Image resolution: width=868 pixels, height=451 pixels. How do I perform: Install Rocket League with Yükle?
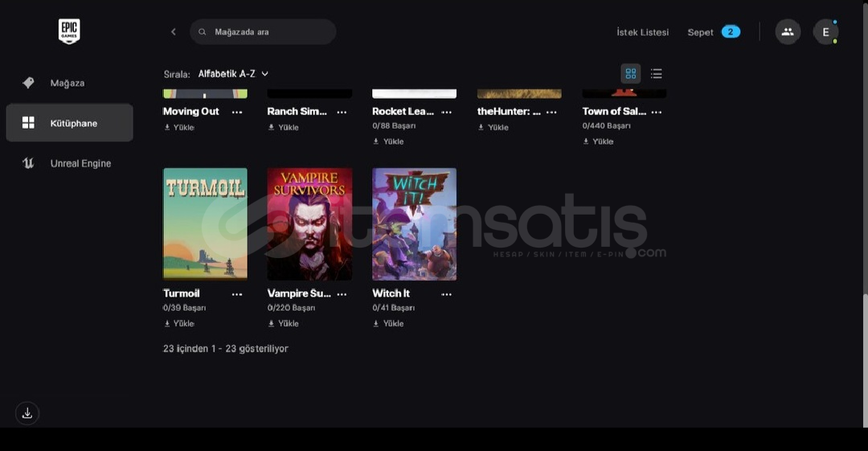click(389, 141)
